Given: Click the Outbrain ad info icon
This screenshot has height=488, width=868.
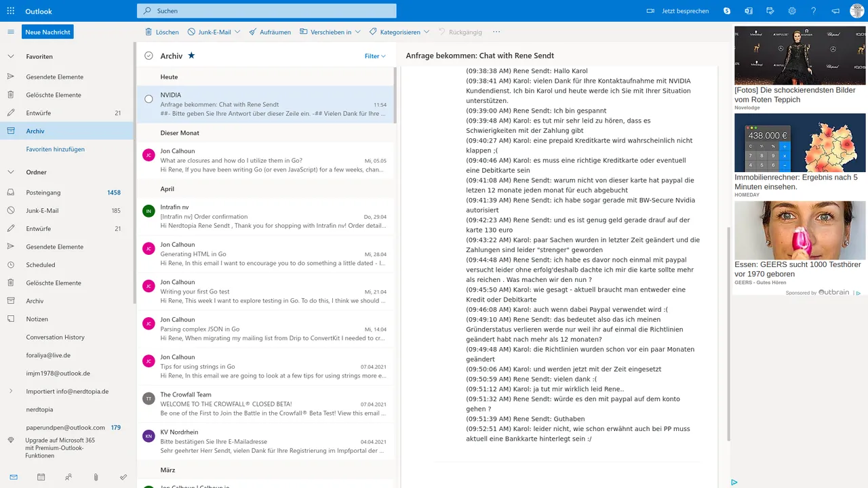Looking at the screenshot, I should tap(858, 293).
